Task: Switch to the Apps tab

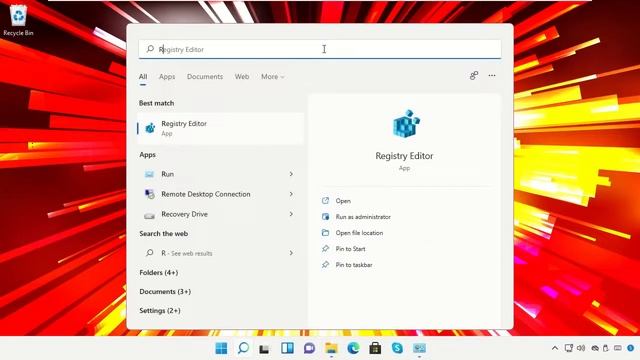Action: click(x=167, y=76)
